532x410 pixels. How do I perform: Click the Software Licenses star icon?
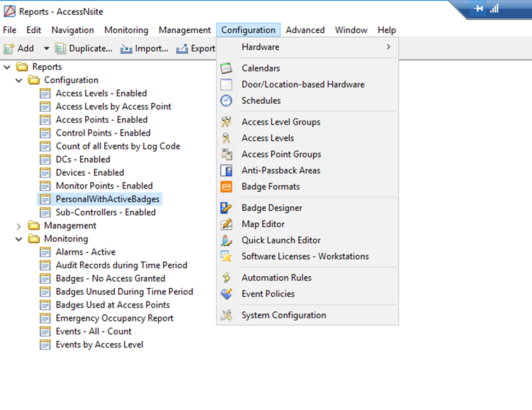[x=226, y=256]
